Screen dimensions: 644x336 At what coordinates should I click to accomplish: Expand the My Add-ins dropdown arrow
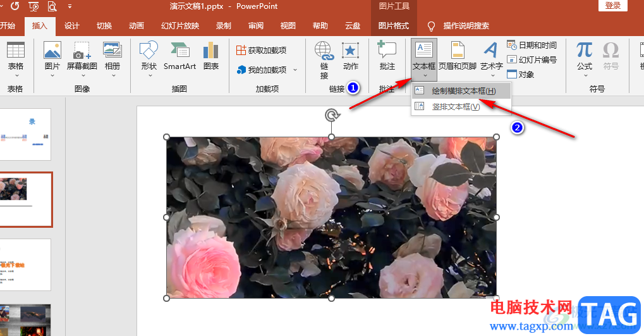(x=295, y=70)
